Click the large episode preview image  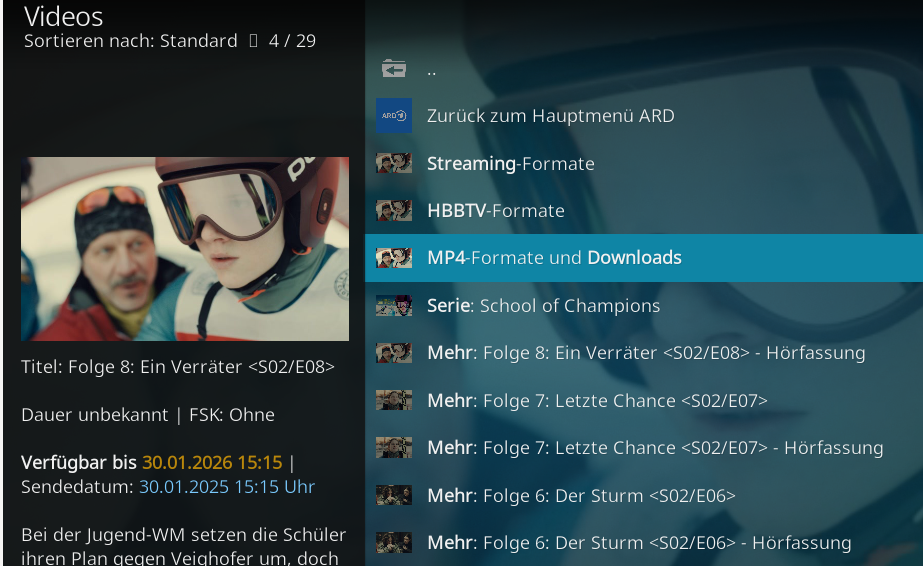pos(185,248)
